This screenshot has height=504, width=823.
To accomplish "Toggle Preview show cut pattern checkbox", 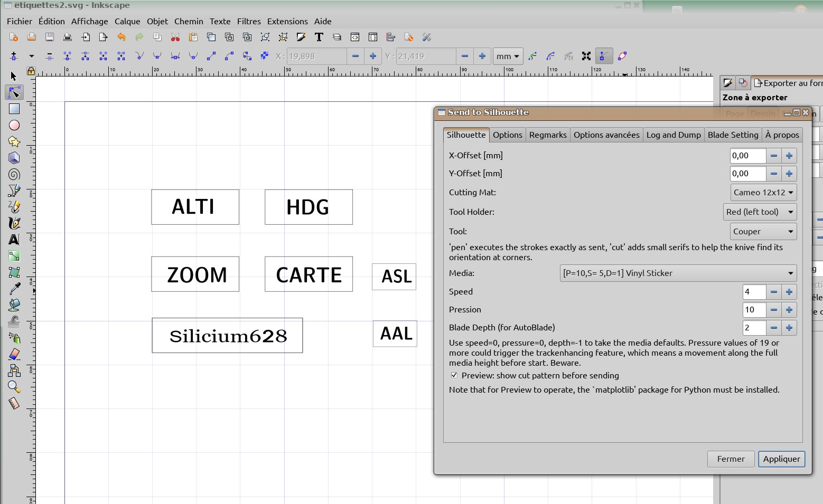I will click(454, 376).
